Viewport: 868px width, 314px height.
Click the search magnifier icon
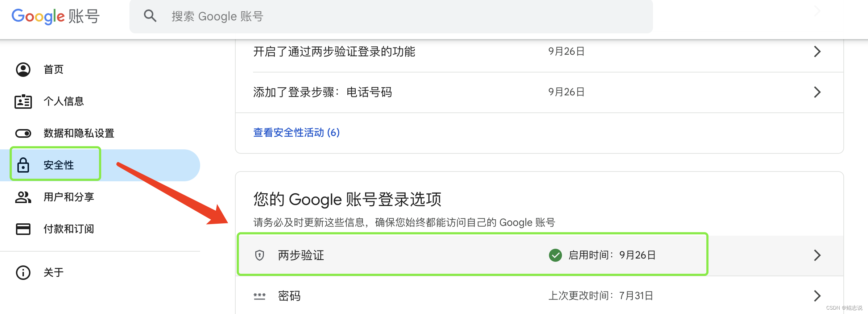coord(150,16)
